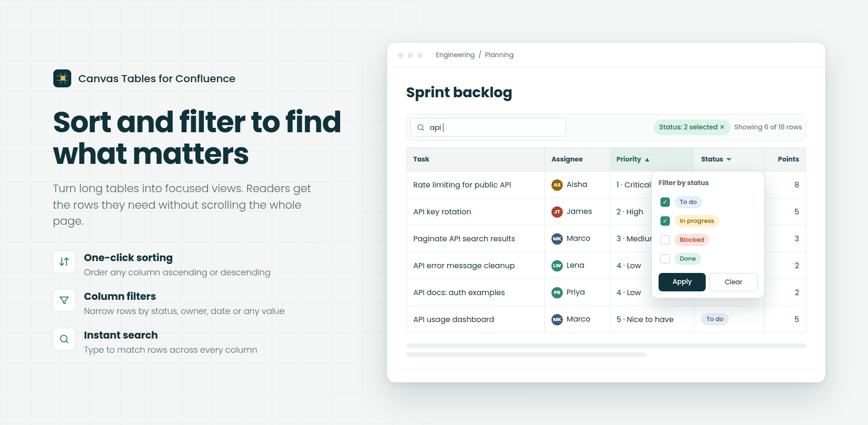Uncheck the To do status checkbox
Screen dimensions: 868x425
(665, 202)
